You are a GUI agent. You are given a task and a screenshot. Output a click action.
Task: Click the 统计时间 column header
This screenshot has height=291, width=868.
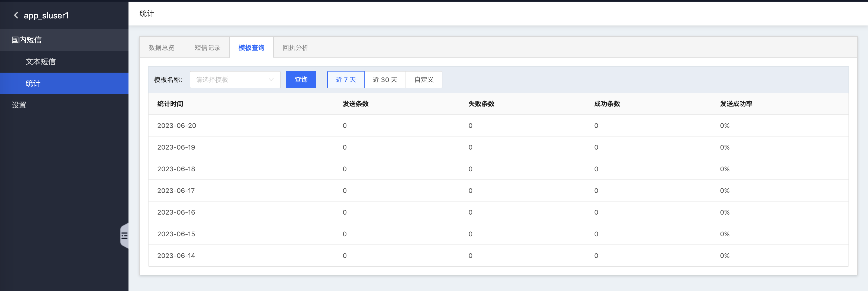[x=170, y=104]
